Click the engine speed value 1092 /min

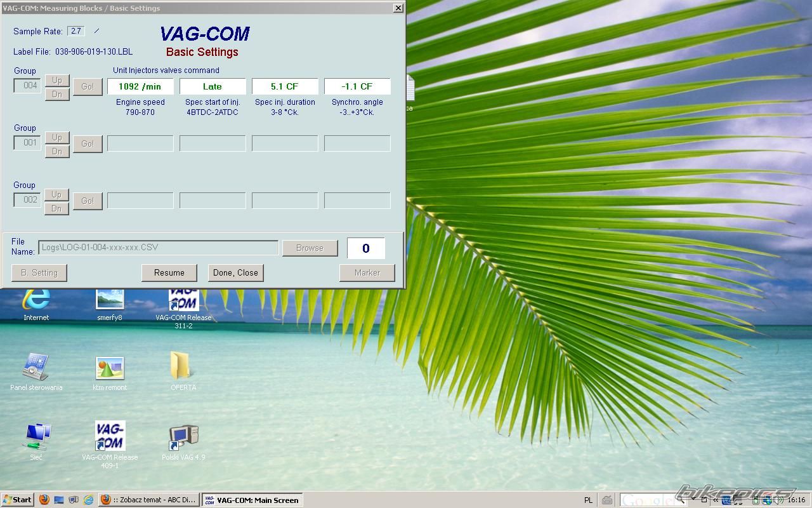point(140,86)
